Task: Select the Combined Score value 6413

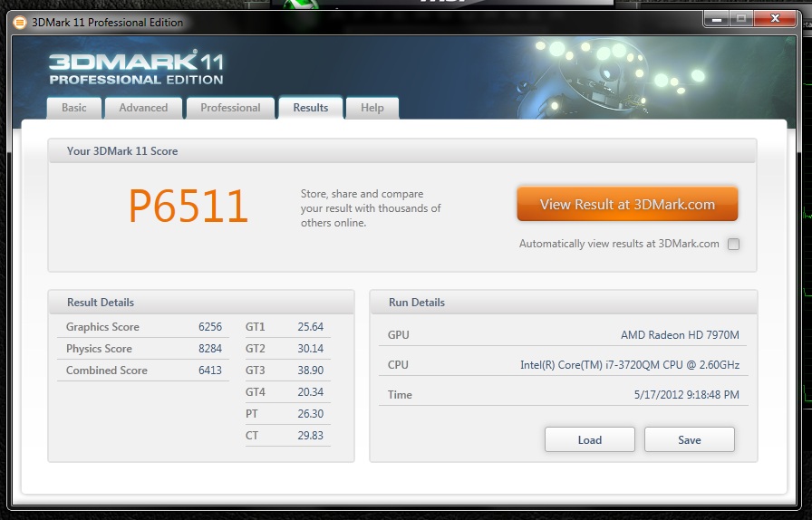Action: (210, 371)
